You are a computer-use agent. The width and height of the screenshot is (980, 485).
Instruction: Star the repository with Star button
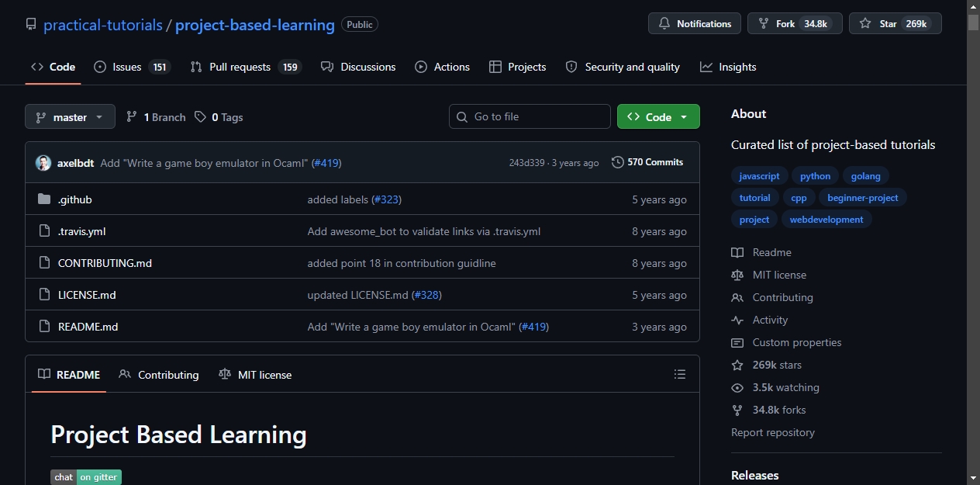(x=895, y=24)
